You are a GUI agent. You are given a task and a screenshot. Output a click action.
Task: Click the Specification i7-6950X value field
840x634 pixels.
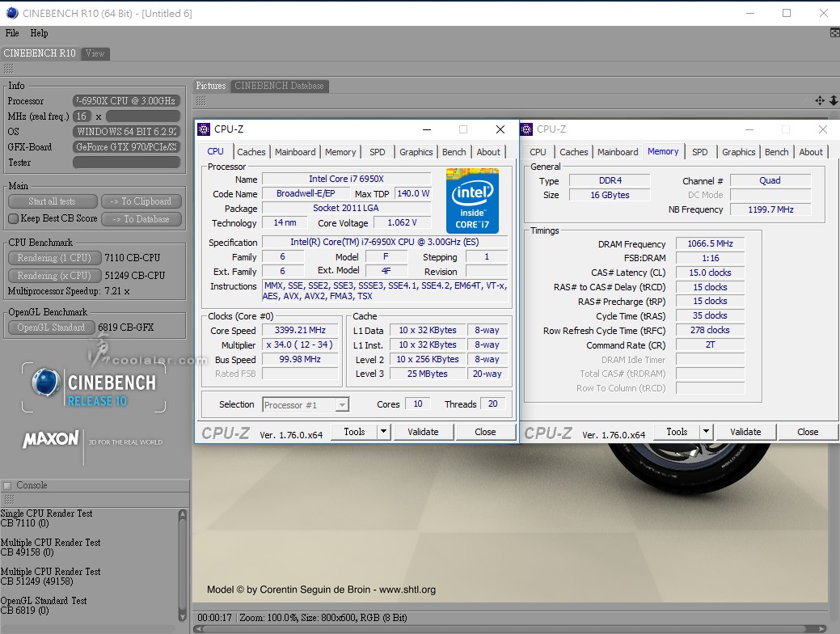click(385, 242)
